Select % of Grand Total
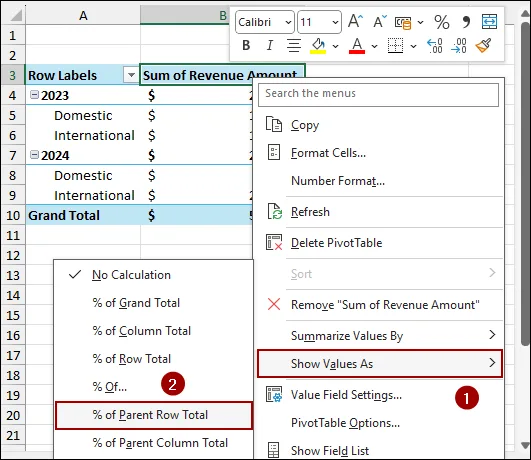The image size is (531, 460). point(154,303)
